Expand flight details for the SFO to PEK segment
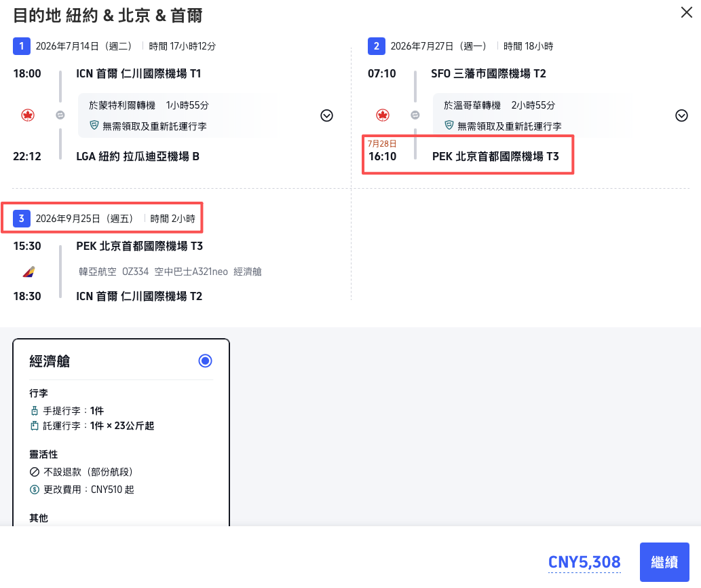The height and width of the screenshot is (588, 701). (681, 115)
